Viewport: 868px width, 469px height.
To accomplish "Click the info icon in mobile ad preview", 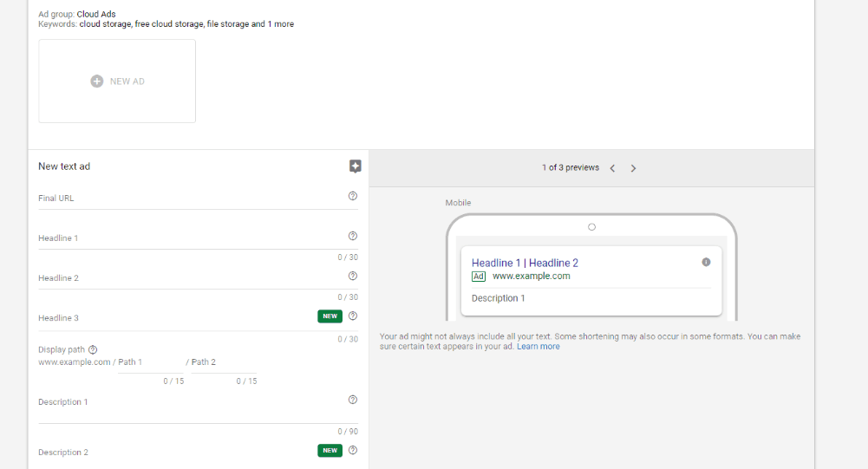I will point(706,263).
